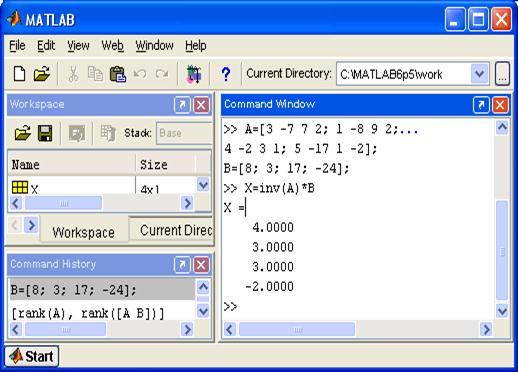Open the Stack Base dropdown
Screen dimensions: 518x372
(184, 133)
